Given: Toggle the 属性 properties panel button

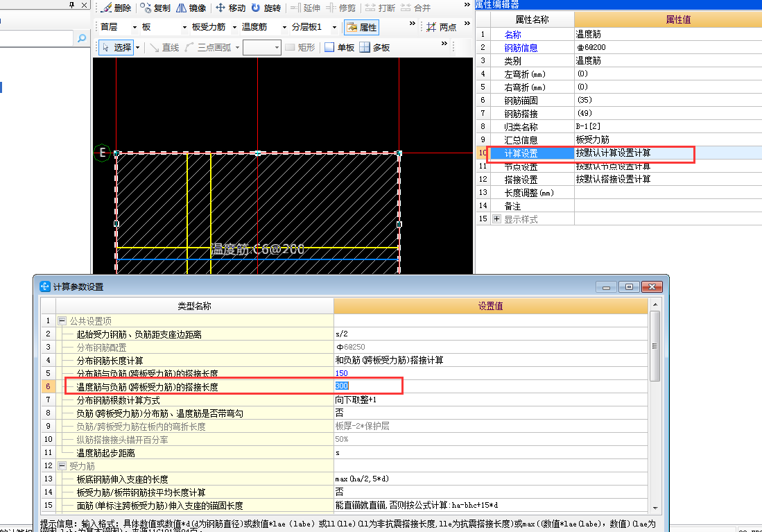Looking at the screenshot, I should (361, 27).
